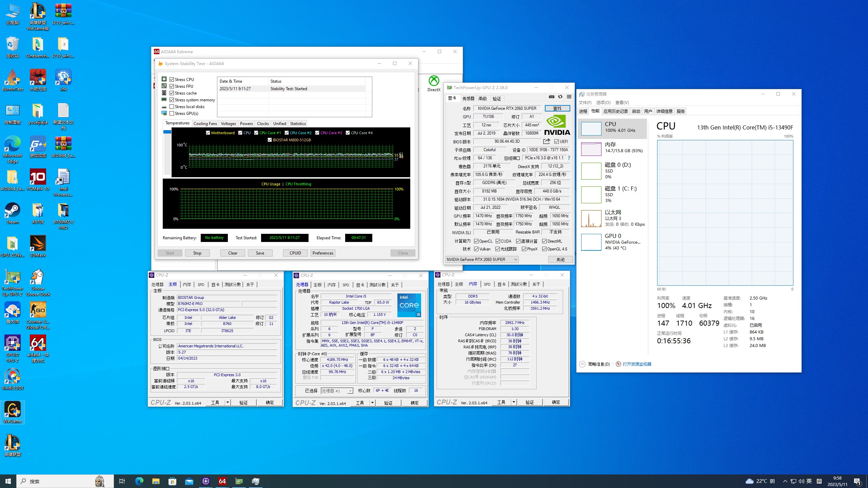The image size is (868, 488).
Task: Open the Steam desktop icon
Action: pyautogui.click(x=13, y=213)
